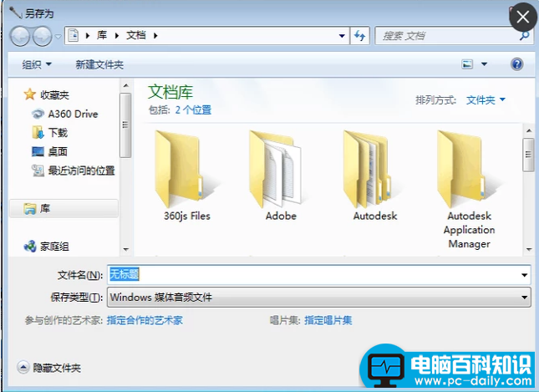Click the refresh button by address bar
539x392 pixels.
point(360,36)
